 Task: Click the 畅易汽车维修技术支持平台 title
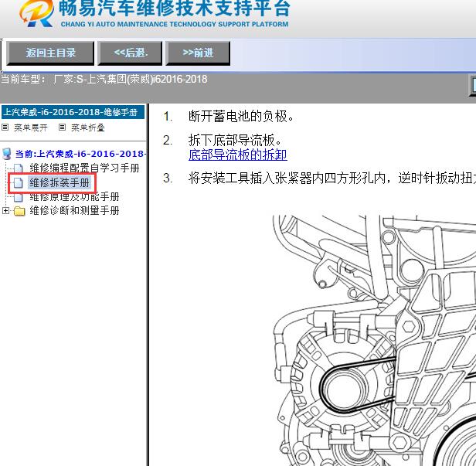(x=175, y=9)
